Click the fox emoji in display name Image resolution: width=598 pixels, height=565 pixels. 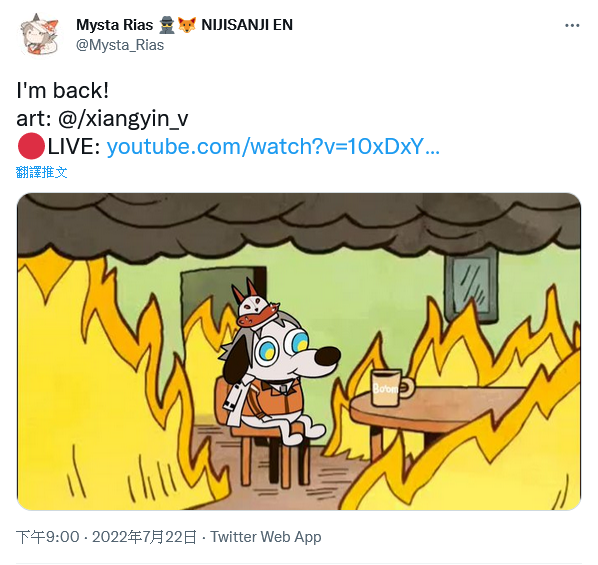pos(187,25)
